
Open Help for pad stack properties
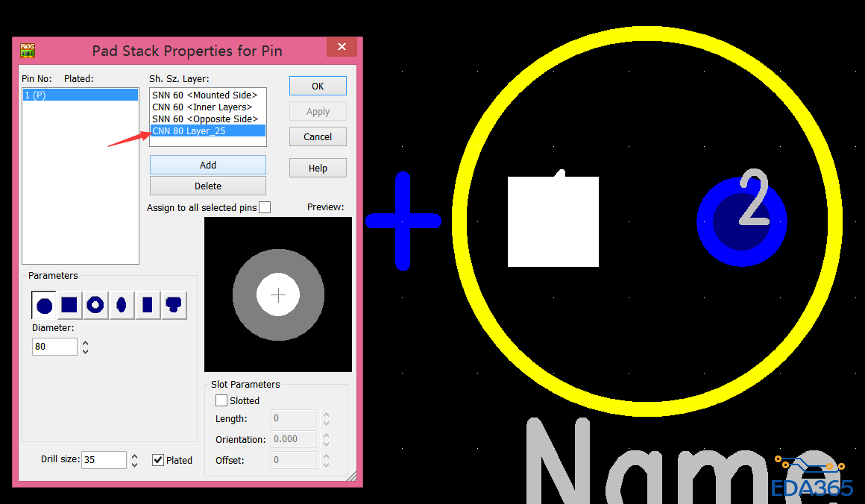(318, 168)
